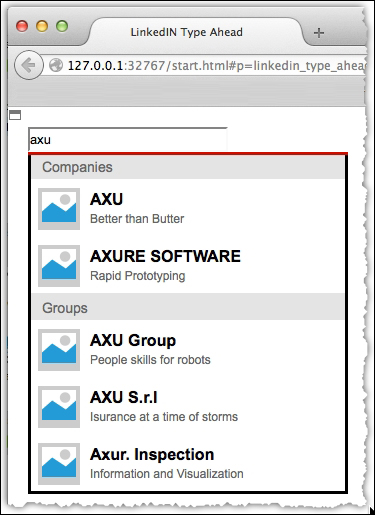Select the Axur. Inspection result

[x=188, y=464]
